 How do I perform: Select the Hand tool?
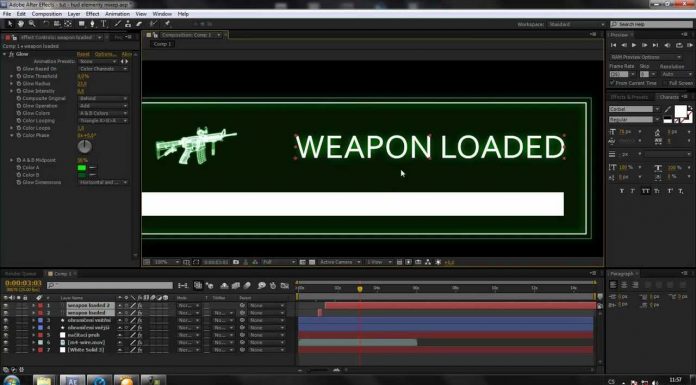[x=20, y=24]
